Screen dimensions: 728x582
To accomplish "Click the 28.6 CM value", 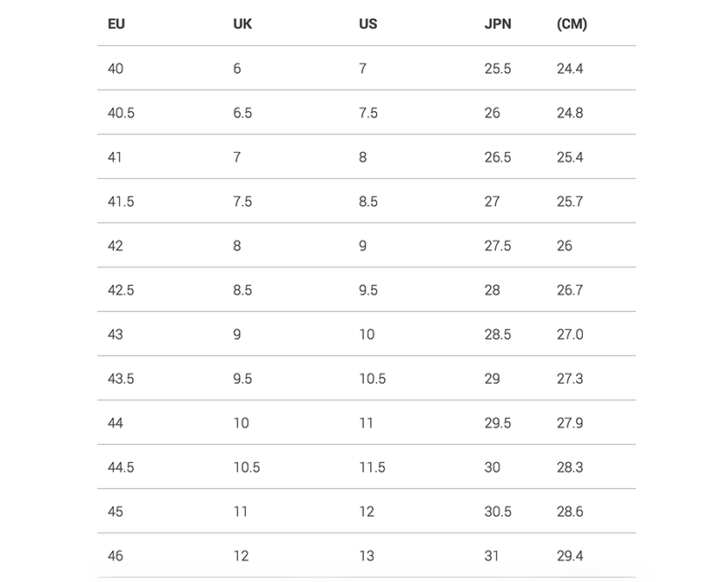I will (x=570, y=512).
